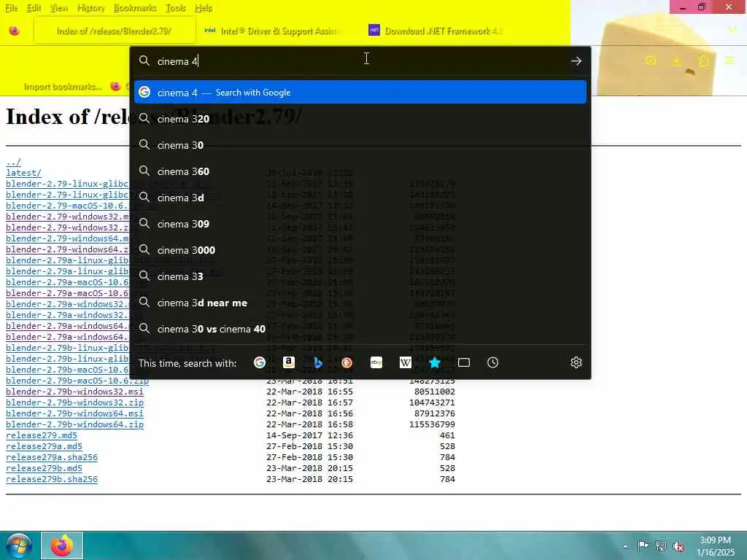
Task: Select the 'cinema 3d' suggestion
Action: coord(360,198)
